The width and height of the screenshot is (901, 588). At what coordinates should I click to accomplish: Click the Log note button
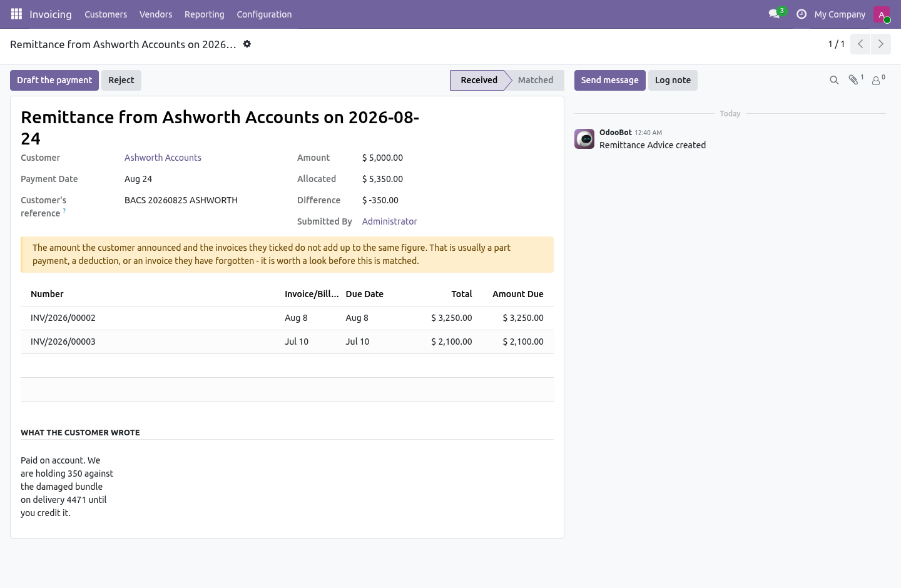(673, 80)
